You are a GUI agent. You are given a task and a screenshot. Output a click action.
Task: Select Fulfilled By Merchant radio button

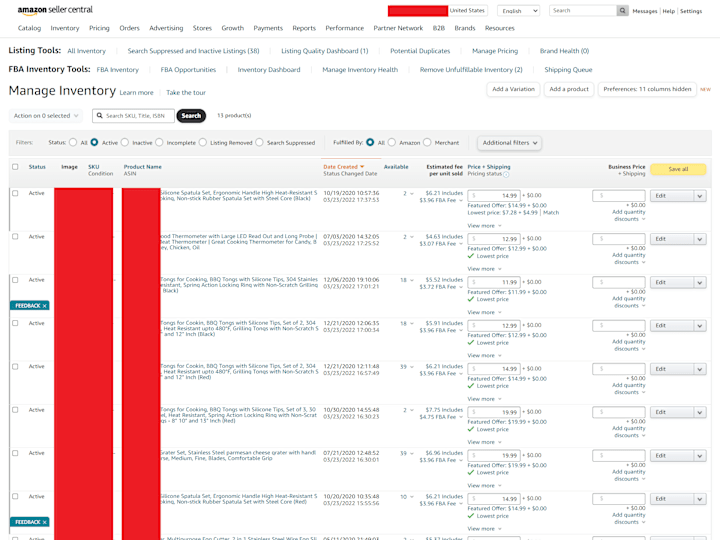tap(427, 142)
